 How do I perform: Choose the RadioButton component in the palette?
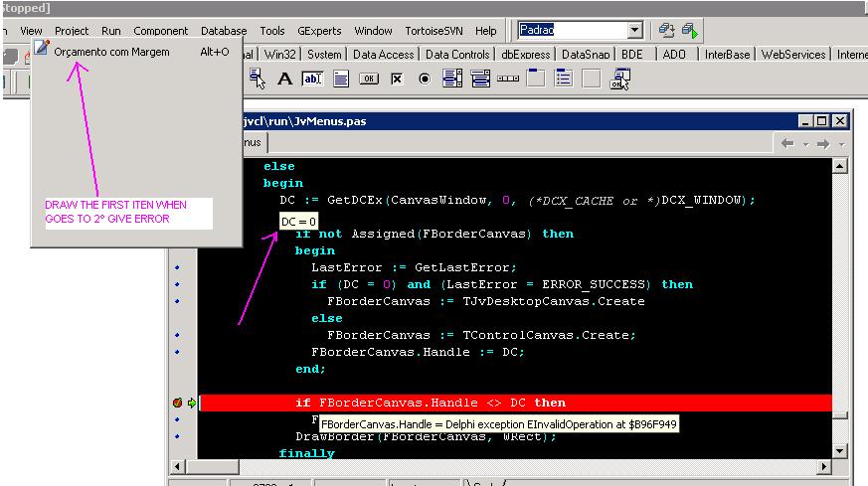[425, 80]
